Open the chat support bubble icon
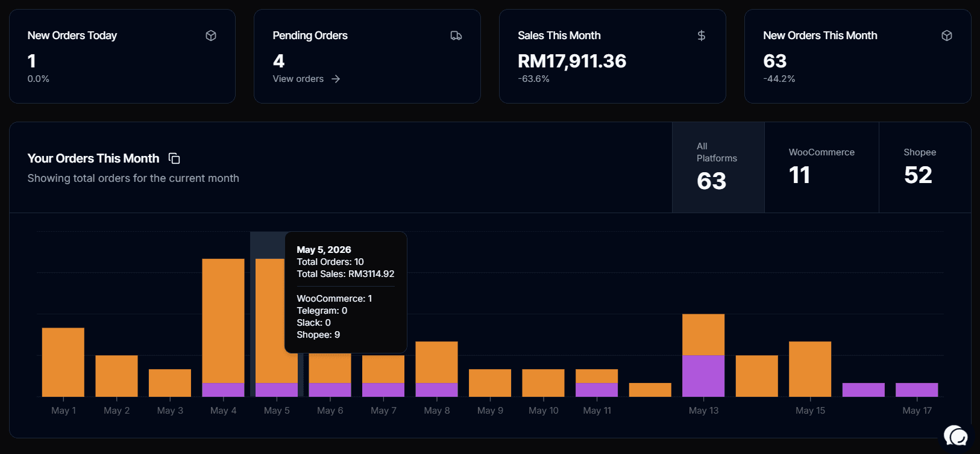This screenshot has width=980, height=454. 956,435
